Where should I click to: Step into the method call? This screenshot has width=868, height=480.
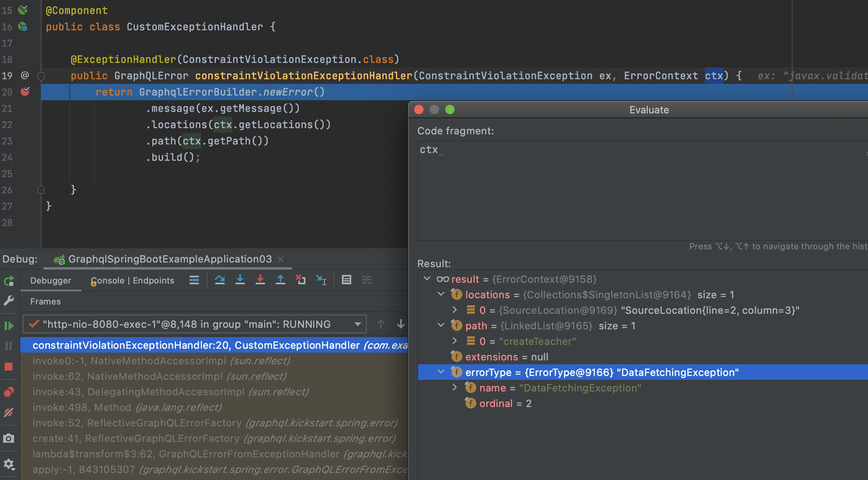240,280
